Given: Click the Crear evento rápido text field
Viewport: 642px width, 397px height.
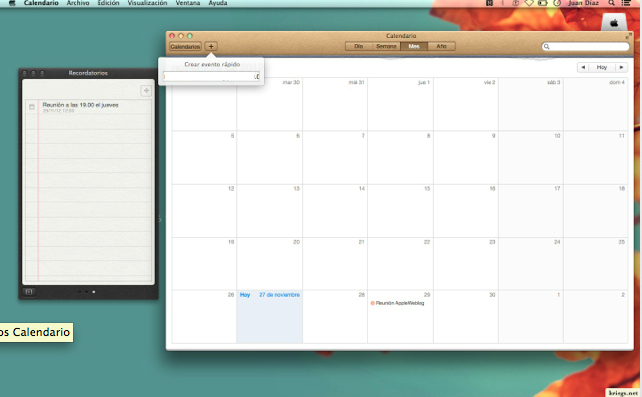Looking at the screenshot, I should coord(211,77).
